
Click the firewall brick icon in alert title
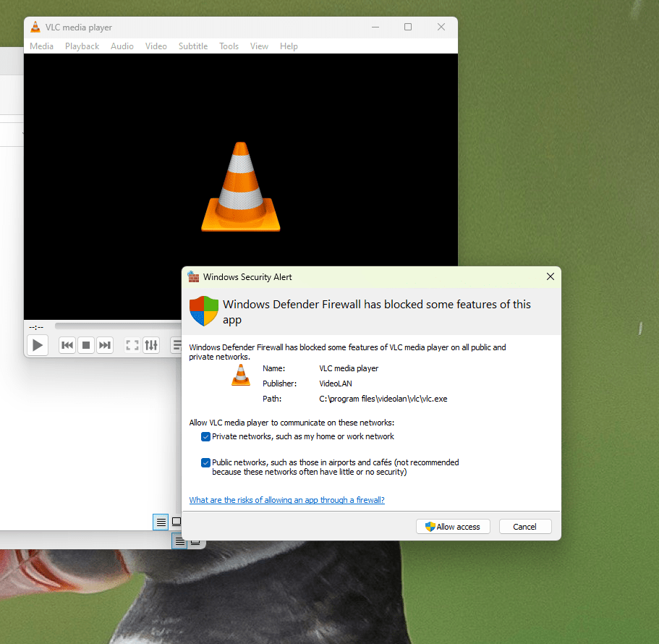click(x=193, y=276)
